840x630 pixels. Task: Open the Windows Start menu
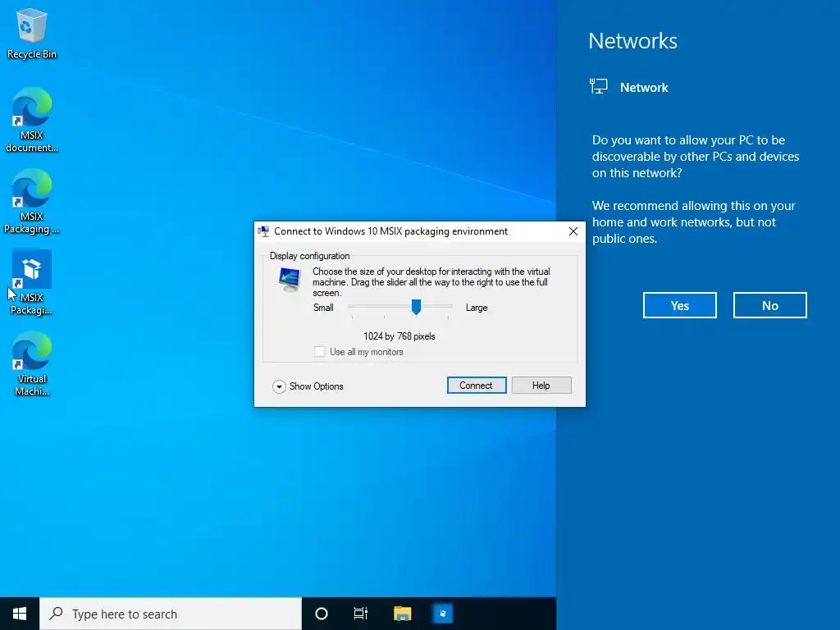pos(20,614)
